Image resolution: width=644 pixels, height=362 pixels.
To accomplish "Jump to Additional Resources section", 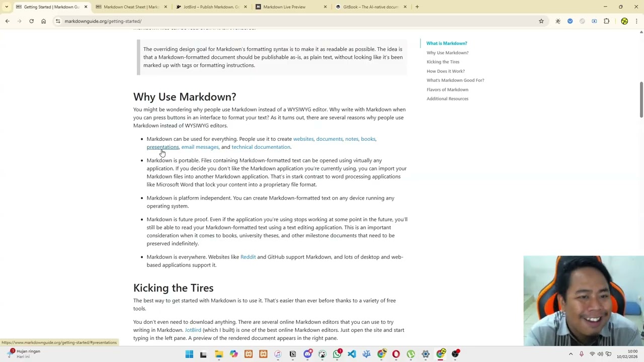I will pyautogui.click(x=447, y=99).
